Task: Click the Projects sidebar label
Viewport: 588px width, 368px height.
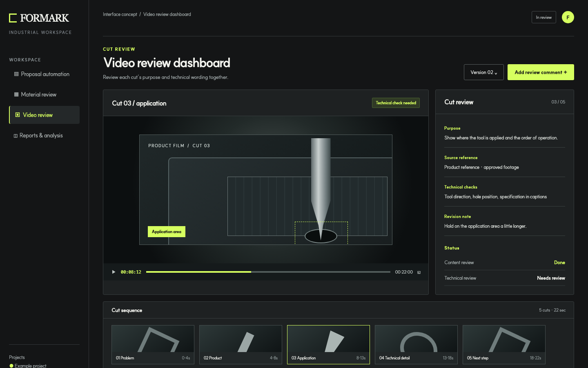Action: (17, 357)
